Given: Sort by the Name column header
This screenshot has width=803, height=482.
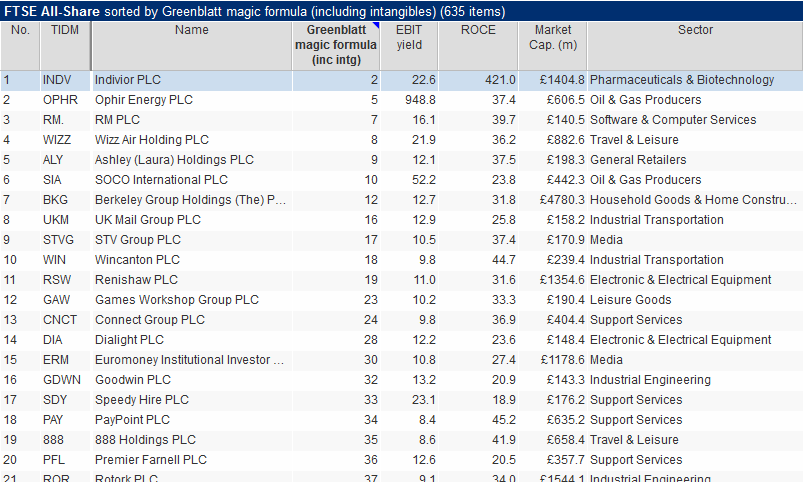Looking at the screenshot, I should pyautogui.click(x=192, y=46).
